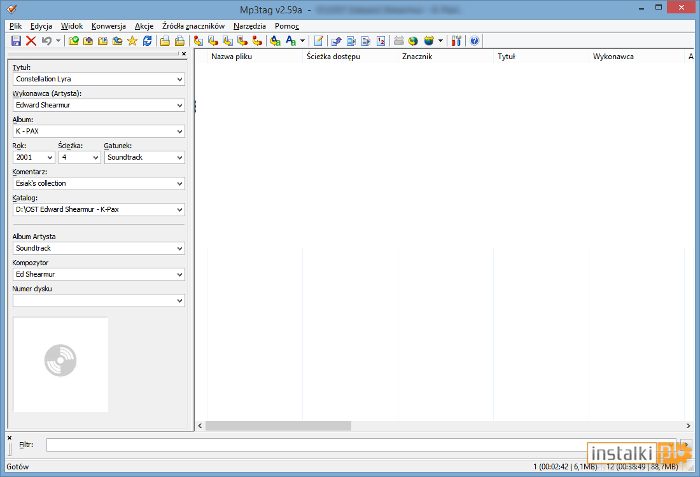Screen dimensions: 700x477
Task: Expand the Ścieżka dropdown showing 4
Action: click(96, 158)
